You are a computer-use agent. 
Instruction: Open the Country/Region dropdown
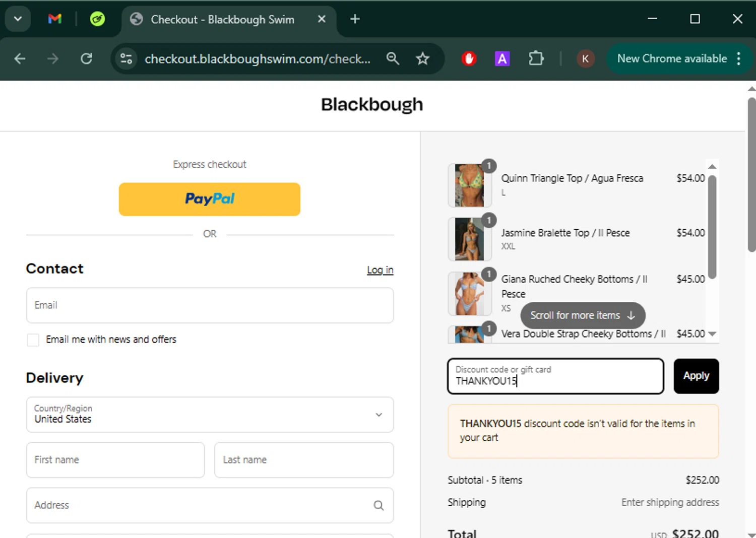[210, 415]
